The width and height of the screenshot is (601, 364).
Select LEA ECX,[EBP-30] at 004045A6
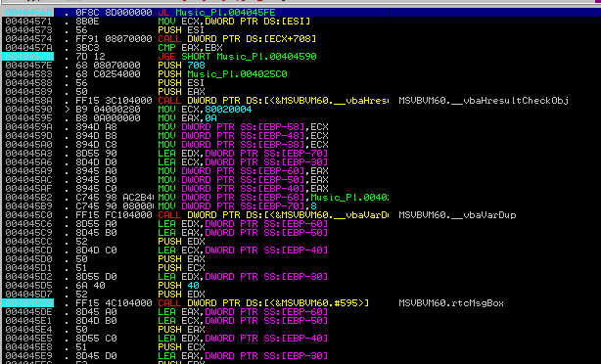(243, 162)
